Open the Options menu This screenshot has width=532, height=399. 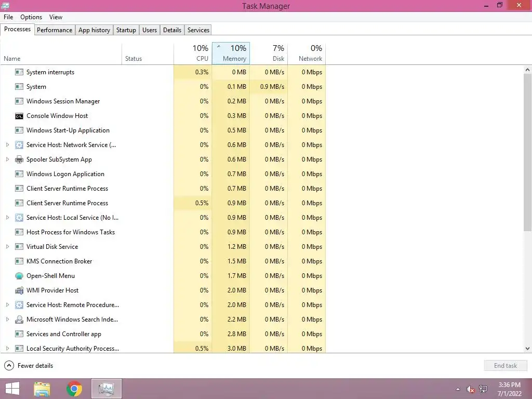[x=31, y=17]
